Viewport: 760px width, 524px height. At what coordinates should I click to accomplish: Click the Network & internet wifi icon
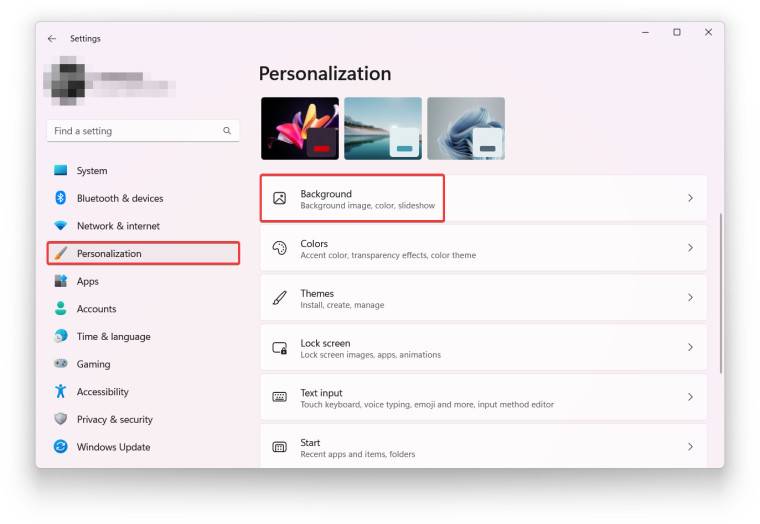[x=61, y=226]
